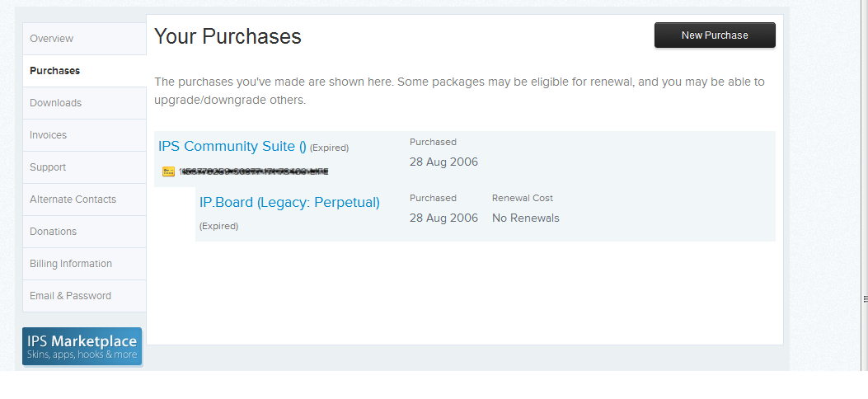868x399 pixels.
Task: Click the blurred license key text
Action: click(253, 171)
